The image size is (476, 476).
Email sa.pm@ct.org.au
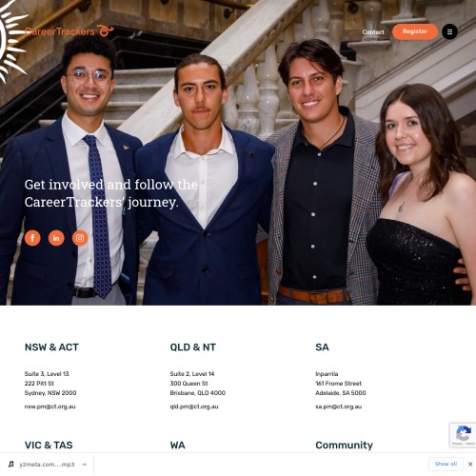(338, 407)
